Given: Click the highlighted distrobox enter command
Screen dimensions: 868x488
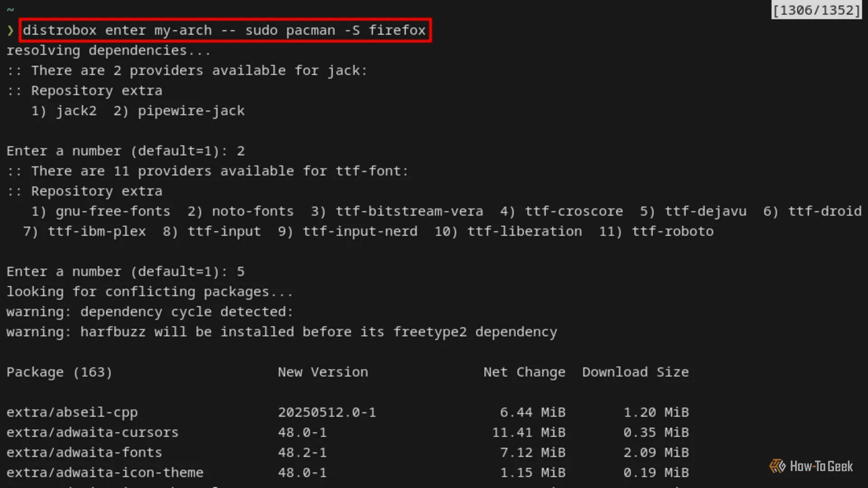Looking at the screenshot, I should [x=225, y=30].
